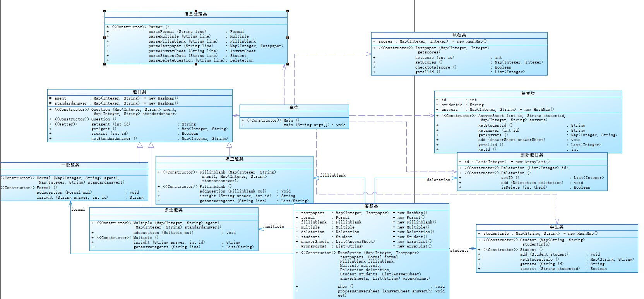Click the 题目类 class title
Screen dimensions: 644x299
[x=140, y=92]
